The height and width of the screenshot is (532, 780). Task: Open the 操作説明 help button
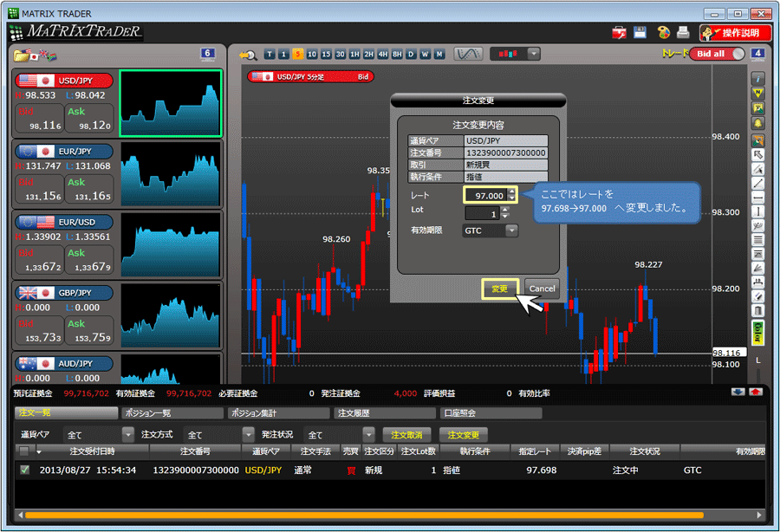(735, 33)
